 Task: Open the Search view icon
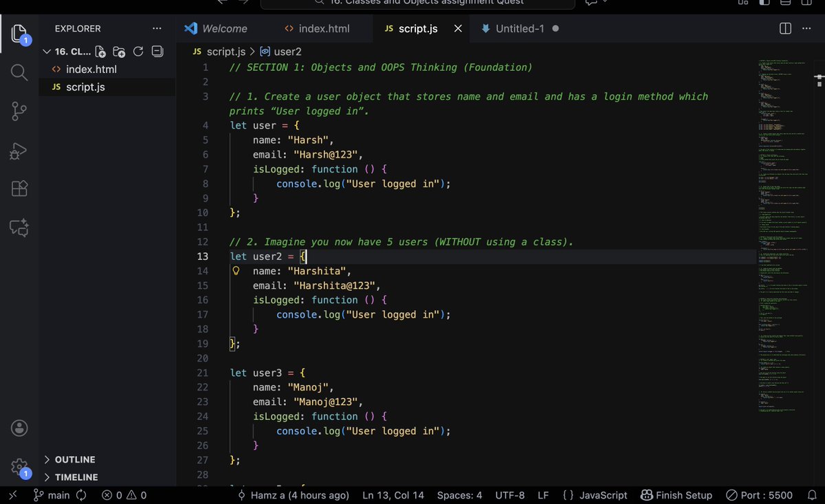pyautogui.click(x=19, y=72)
